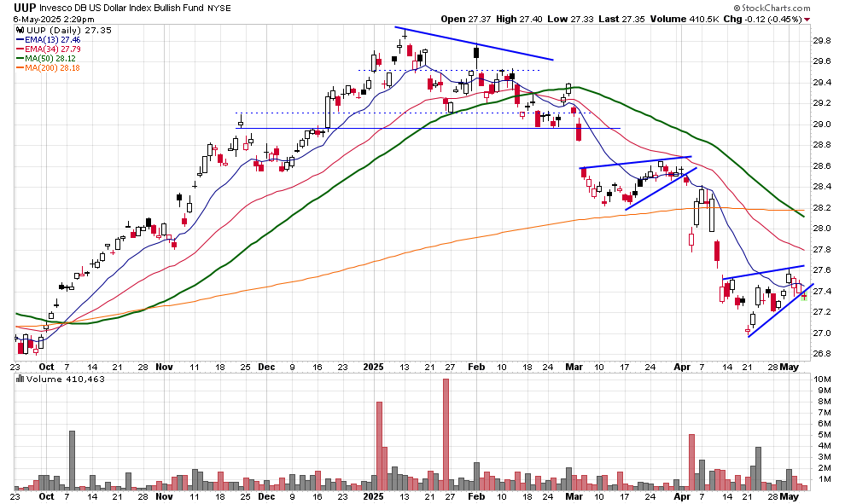Image resolution: width=845 pixels, height=504 pixels.
Task: Click the 26.8 price axis label
Action: 821,354
